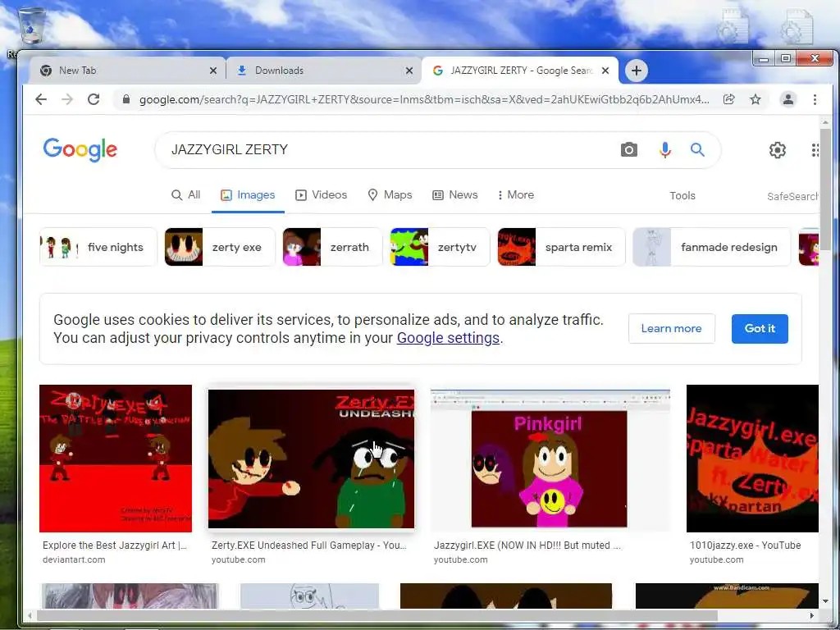Select the 'fanmade redesign' suggestion chip
The width and height of the screenshot is (840, 630).
point(711,247)
